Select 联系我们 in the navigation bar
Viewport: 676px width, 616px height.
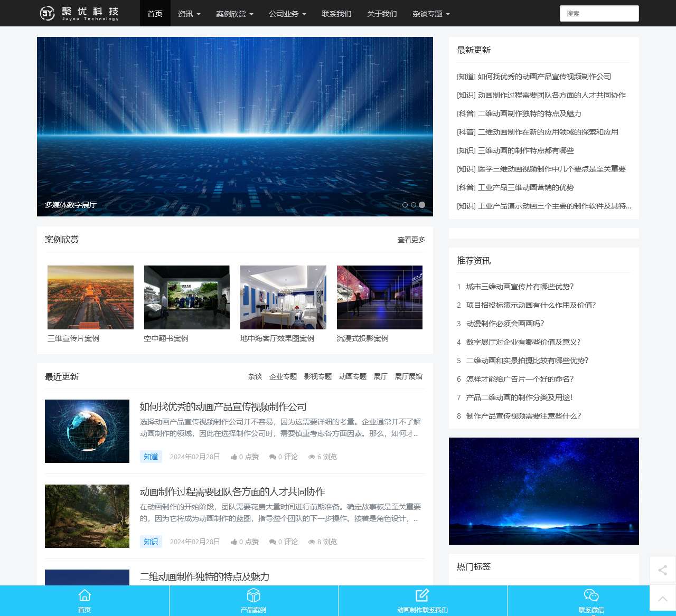(336, 14)
